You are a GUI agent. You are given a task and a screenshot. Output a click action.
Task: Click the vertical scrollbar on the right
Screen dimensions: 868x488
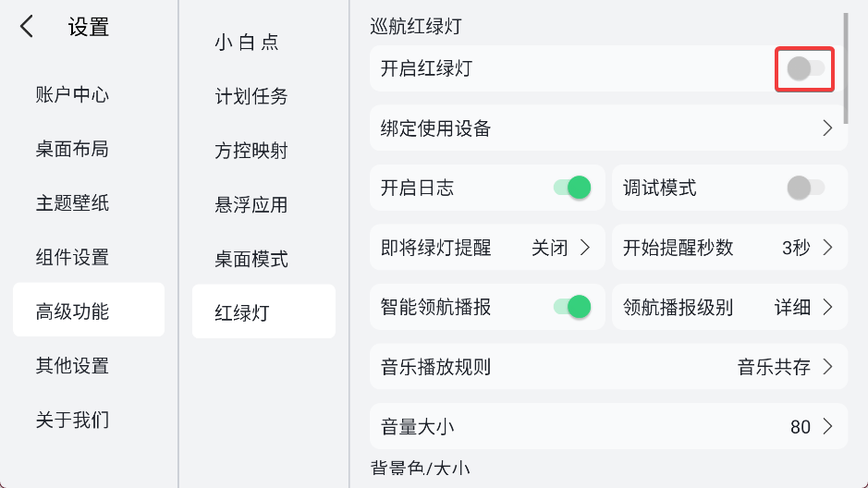(845, 69)
